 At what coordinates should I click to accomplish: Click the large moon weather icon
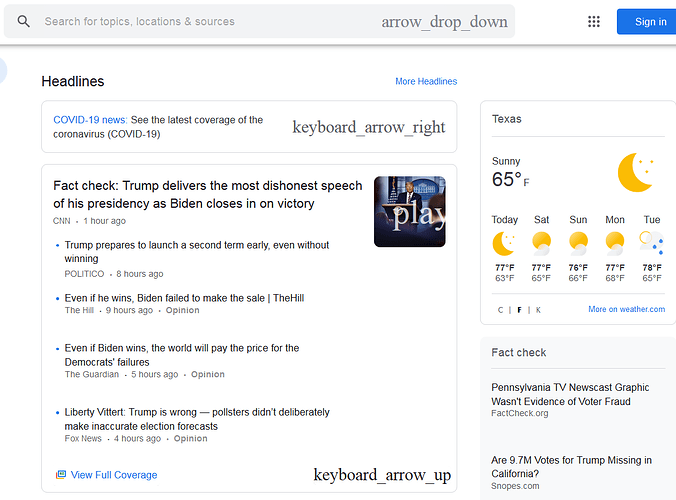[636, 172]
